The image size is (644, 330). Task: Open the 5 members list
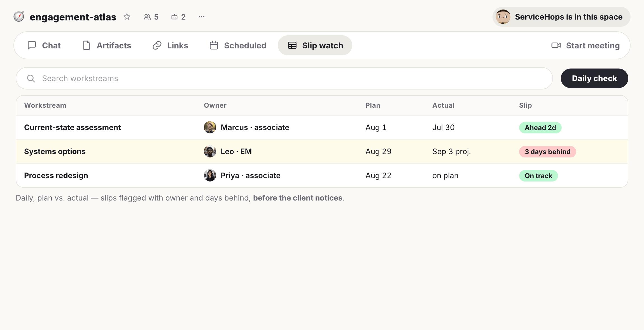pyautogui.click(x=151, y=17)
